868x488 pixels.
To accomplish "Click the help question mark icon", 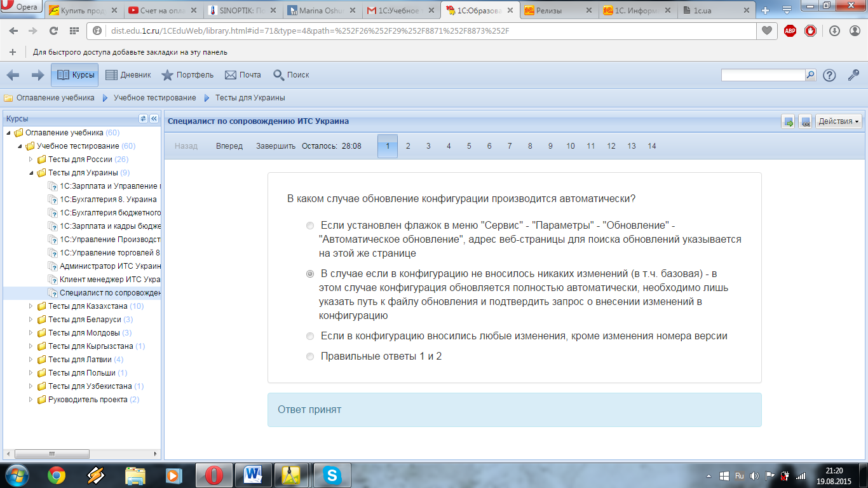I will point(829,75).
